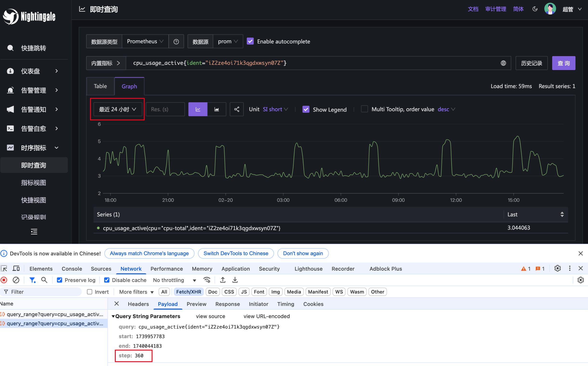Expand the Prometheus datasource type dropdown
Screen dimensions: 588x366
pos(145,41)
